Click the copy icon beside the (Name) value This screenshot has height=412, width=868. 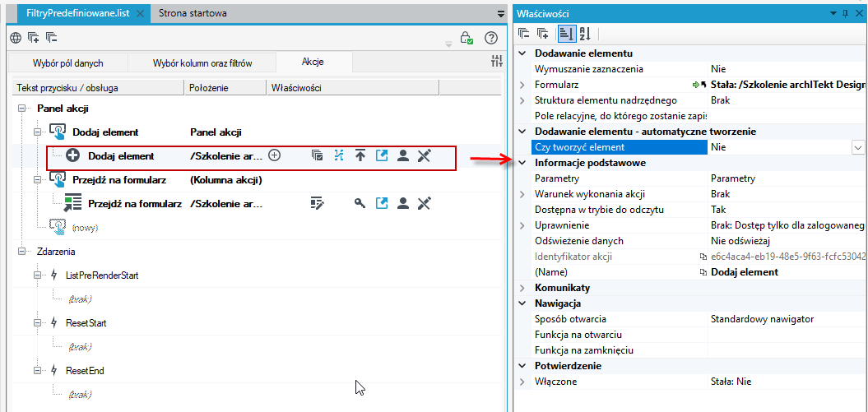[x=703, y=272]
